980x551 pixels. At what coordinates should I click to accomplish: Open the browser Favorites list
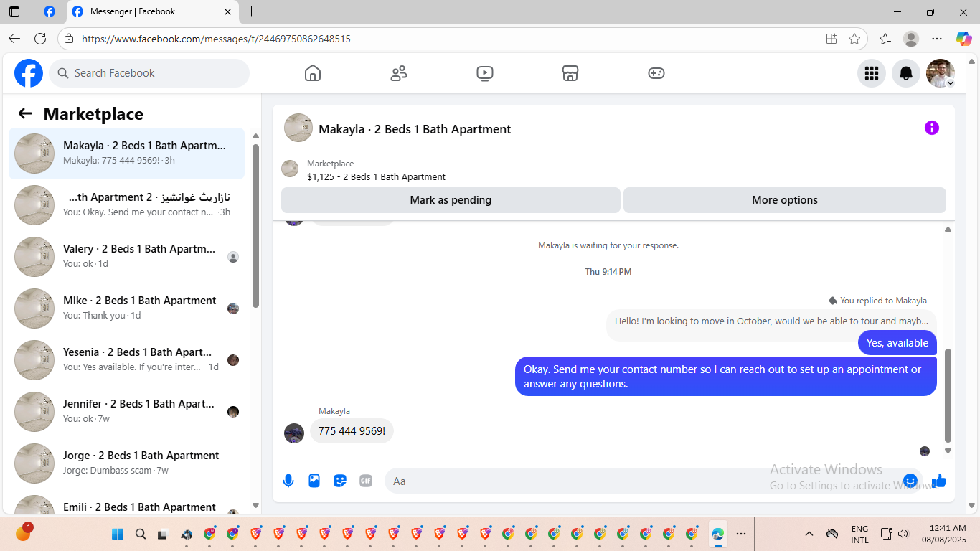point(885,39)
